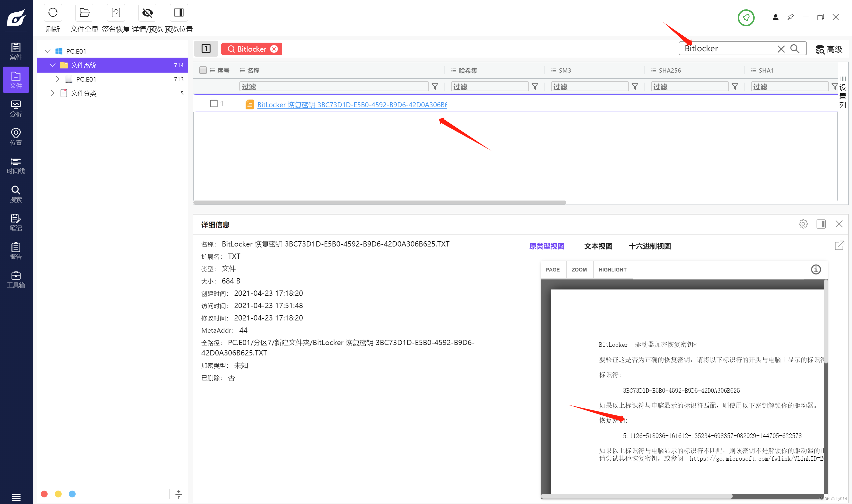Check the checkbox for row 1
The width and height of the screenshot is (852, 504).
click(x=214, y=104)
